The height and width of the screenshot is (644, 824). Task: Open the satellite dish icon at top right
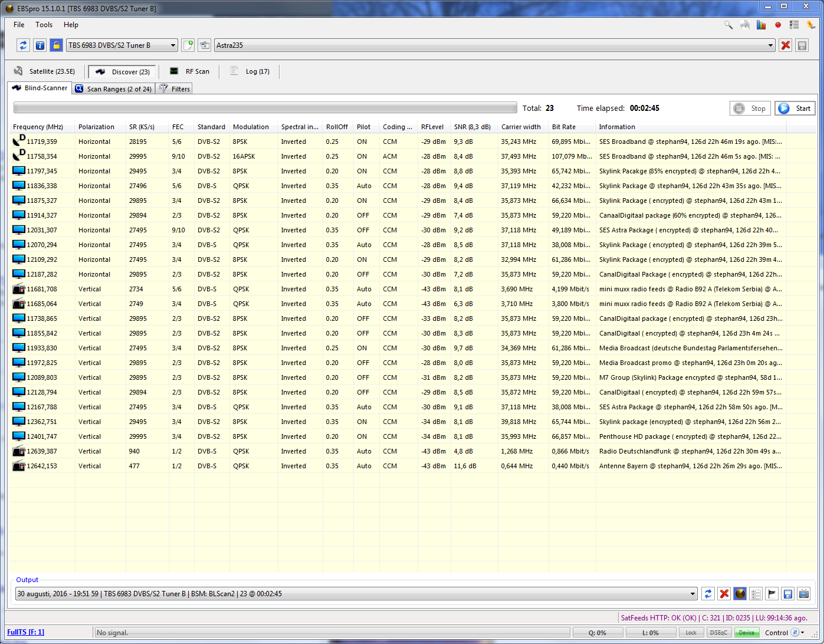click(x=745, y=25)
